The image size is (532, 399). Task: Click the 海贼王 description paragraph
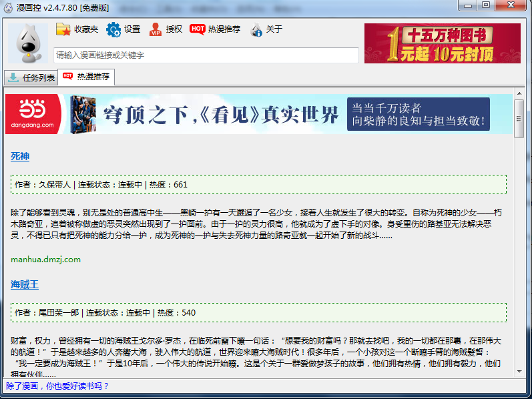click(256, 357)
